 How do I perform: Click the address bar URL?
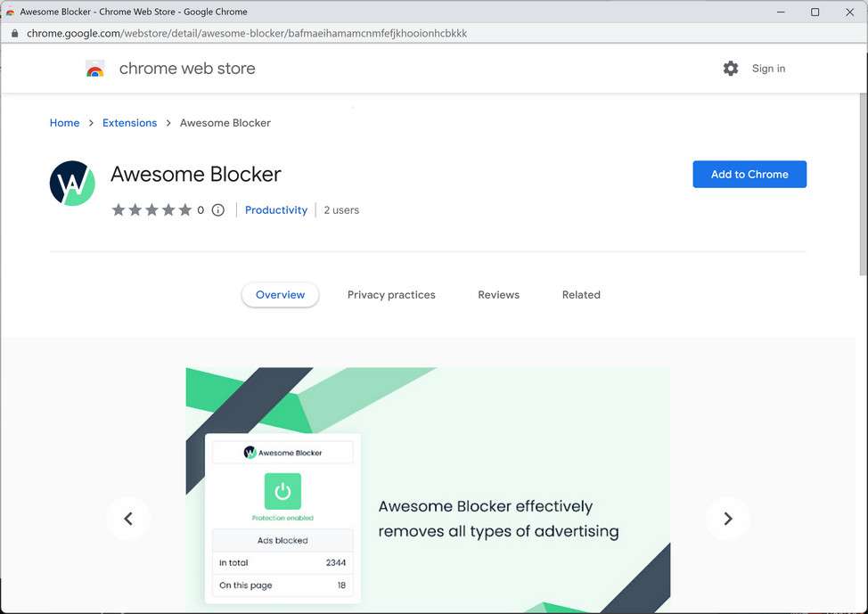tap(247, 33)
